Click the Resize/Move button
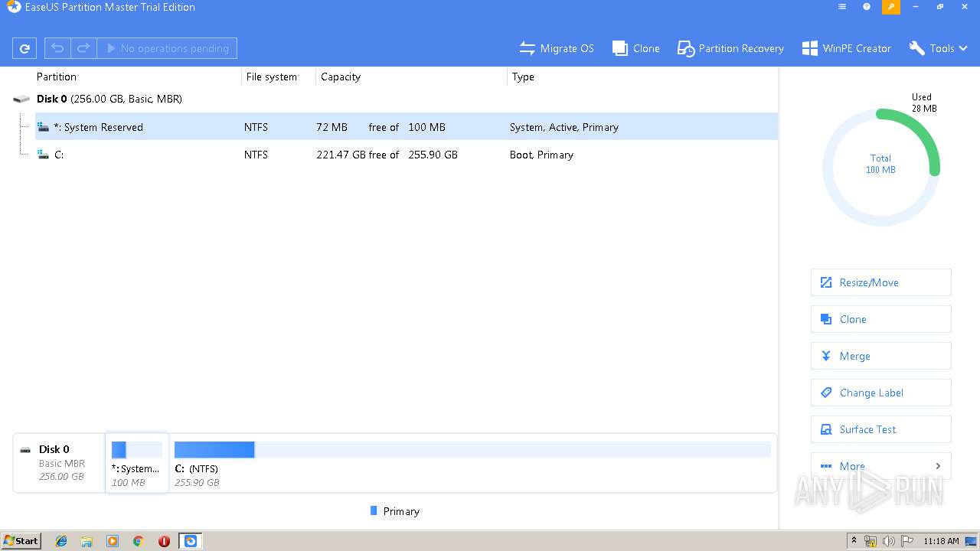Screen dimensions: 980x551 pos(881,282)
